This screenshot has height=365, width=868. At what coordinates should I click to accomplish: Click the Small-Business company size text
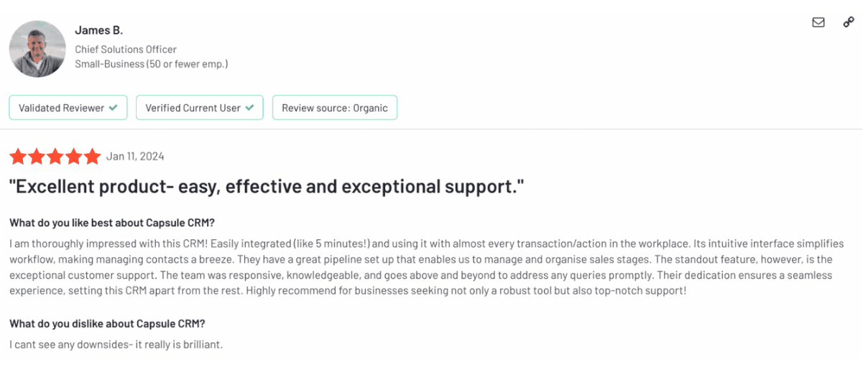coord(152,64)
